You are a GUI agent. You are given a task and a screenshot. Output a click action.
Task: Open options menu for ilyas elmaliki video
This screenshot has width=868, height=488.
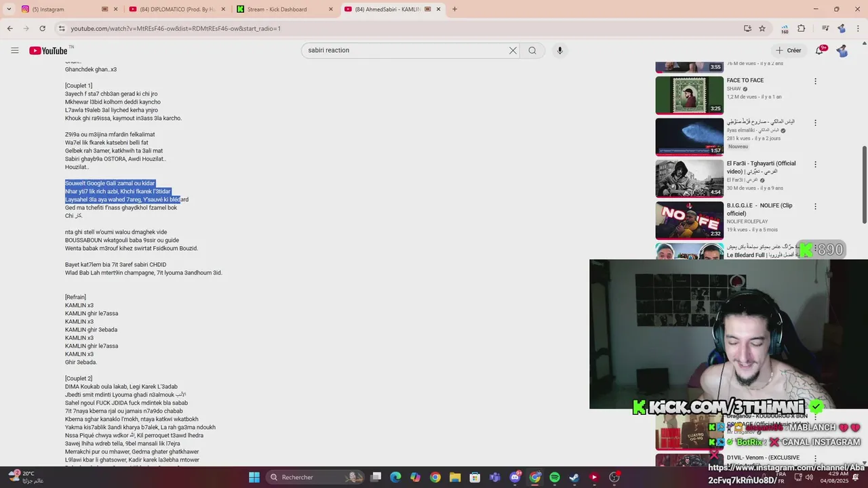[815, 123]
